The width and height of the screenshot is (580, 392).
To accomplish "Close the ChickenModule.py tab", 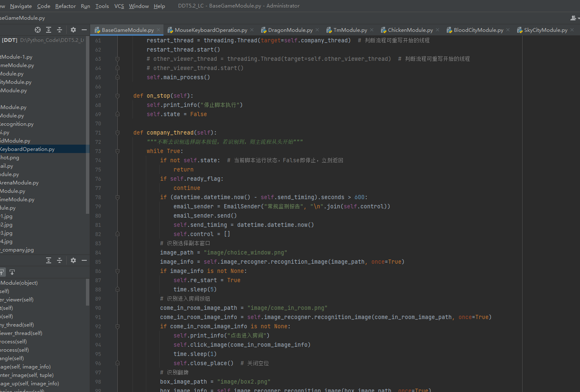I will 438,30.
